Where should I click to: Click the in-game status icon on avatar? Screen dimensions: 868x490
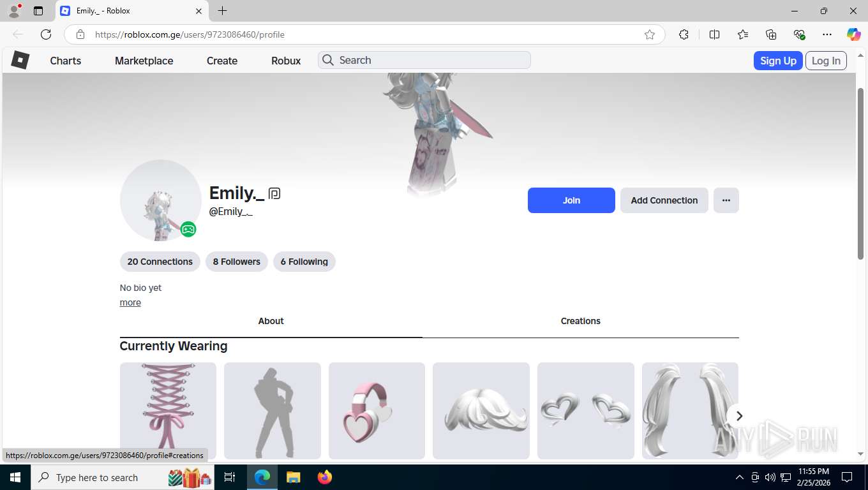[x=188, y=229]
